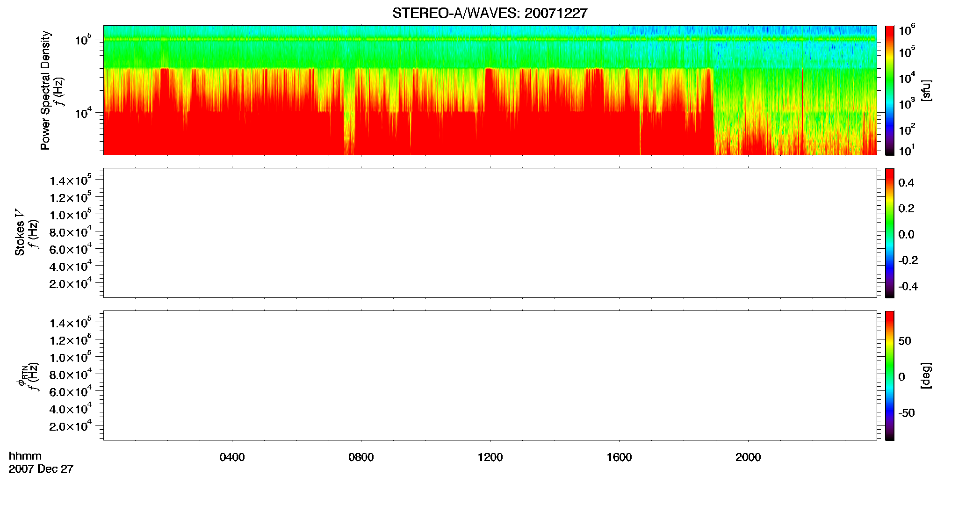
Task: Click the 10³ label on sfu color bar
Action: 906,103
